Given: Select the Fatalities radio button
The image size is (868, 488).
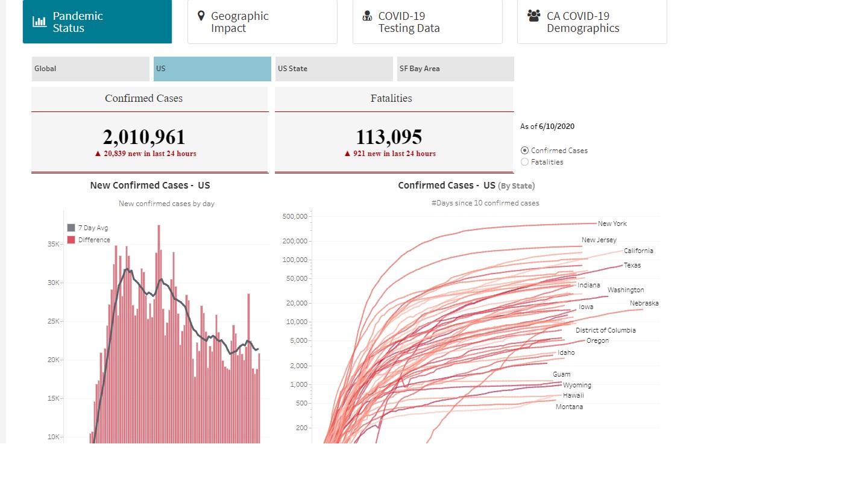Looking at the screenshot, I should tap(524, 161).
